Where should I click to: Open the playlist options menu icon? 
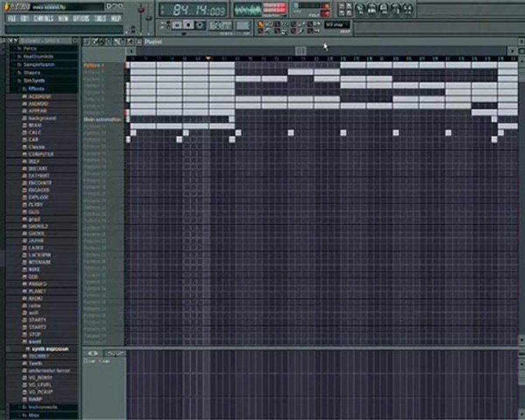pyautogui.click(x=86, y=41)
